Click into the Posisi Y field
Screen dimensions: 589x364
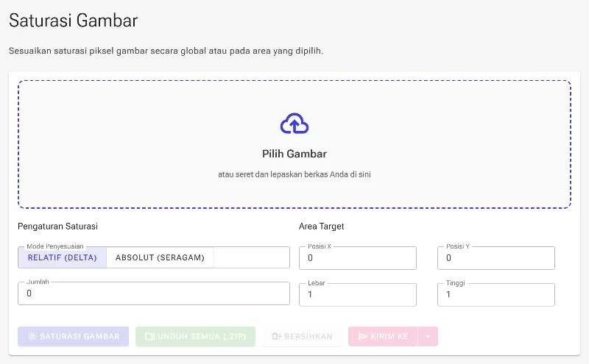pos(495,258)
